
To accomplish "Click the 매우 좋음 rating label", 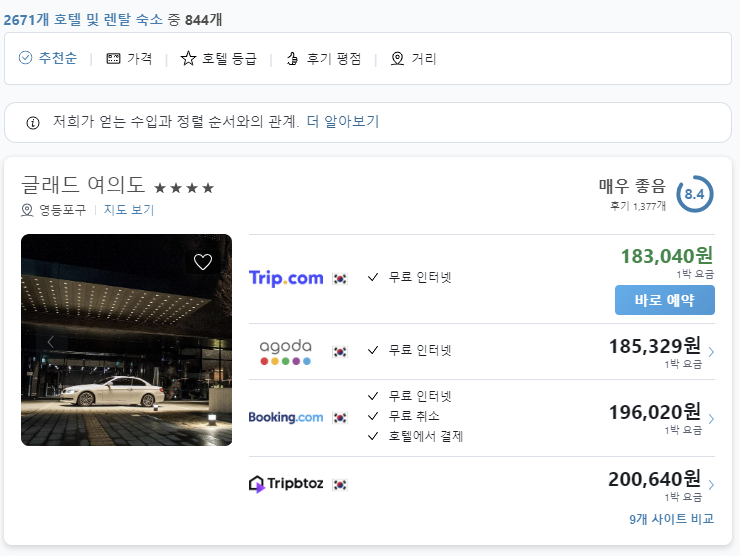I will click(x=632, y=185).
